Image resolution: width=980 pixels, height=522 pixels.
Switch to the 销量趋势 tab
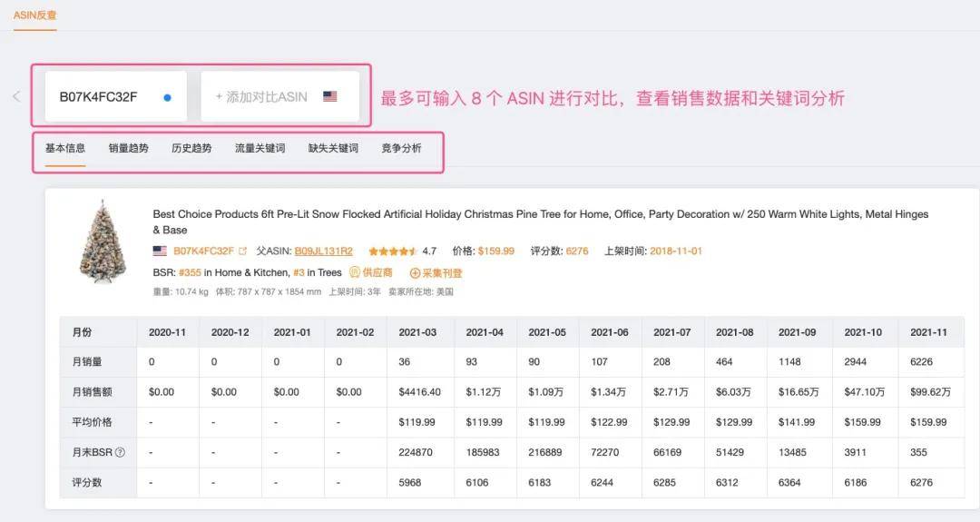pyautogui.click(x=128, y=148)
